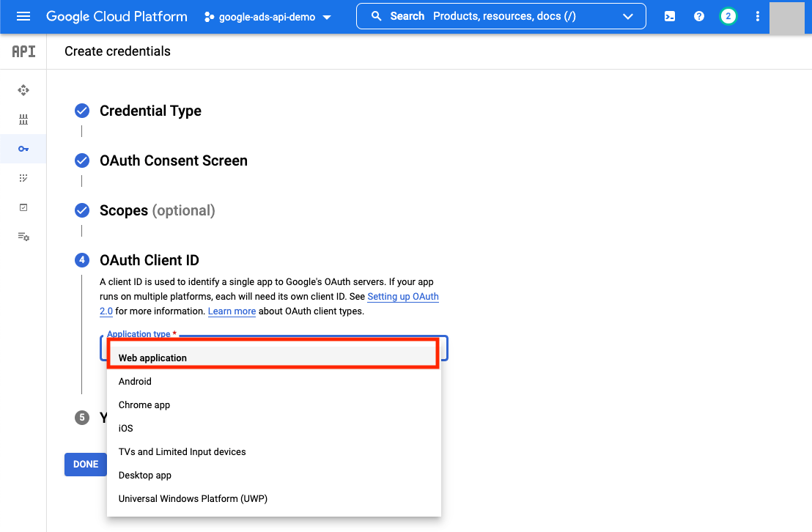This screenshot has height=532, width=812.
Task: Open the Library sidebar icon
Action: pos(23,119)
